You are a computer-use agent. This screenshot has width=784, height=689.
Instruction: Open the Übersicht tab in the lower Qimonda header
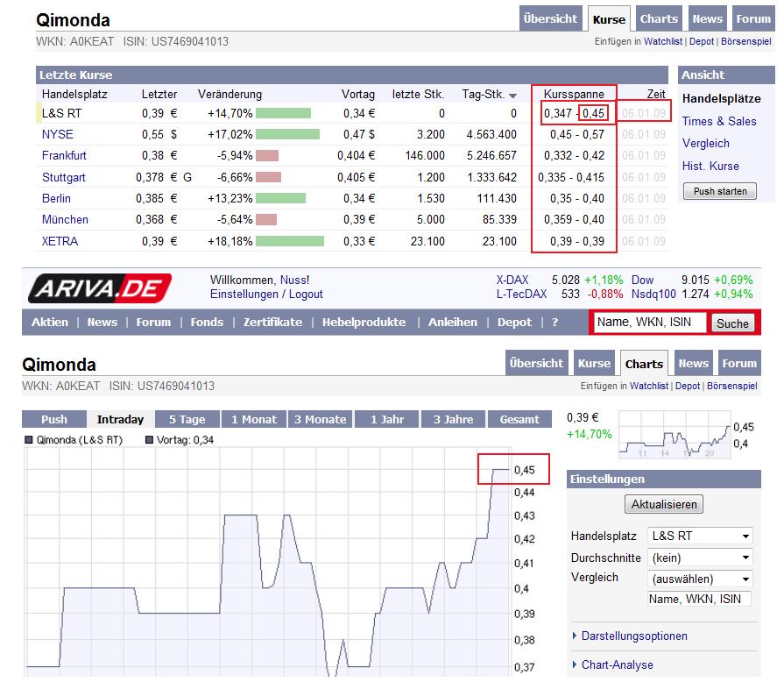pyautogui.click(x=536, y=363)
